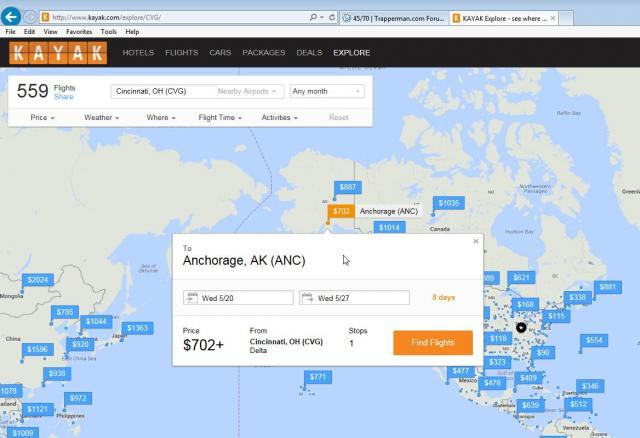The image size is (640, 438).
Task: Select the $1363 price flag near Japan
Action: tap(138, 328)
